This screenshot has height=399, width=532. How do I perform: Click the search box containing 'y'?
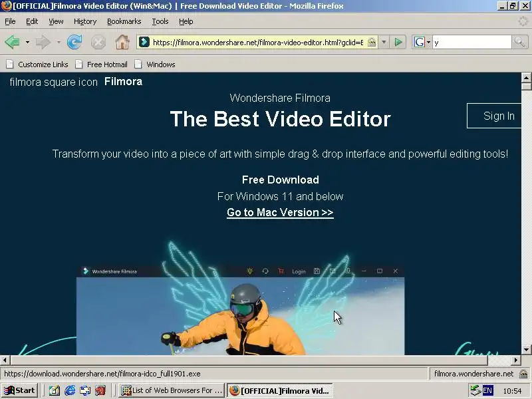click(x=471, y=43)
